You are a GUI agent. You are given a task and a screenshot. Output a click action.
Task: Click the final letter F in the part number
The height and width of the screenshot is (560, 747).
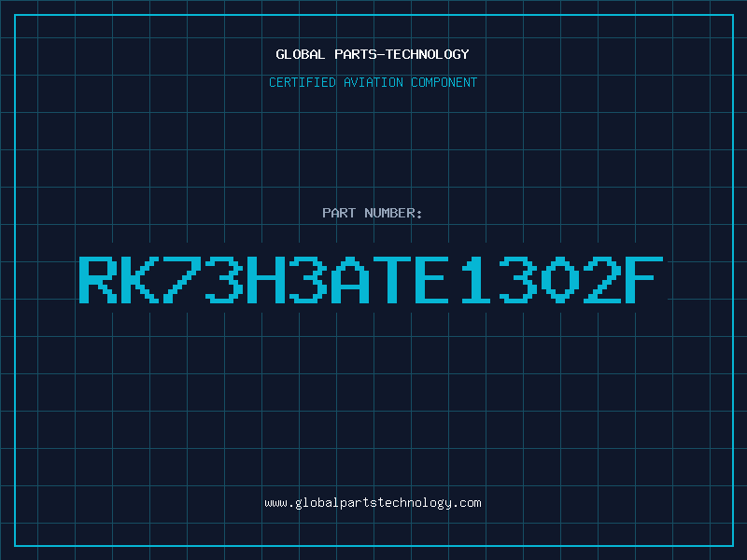644,280
